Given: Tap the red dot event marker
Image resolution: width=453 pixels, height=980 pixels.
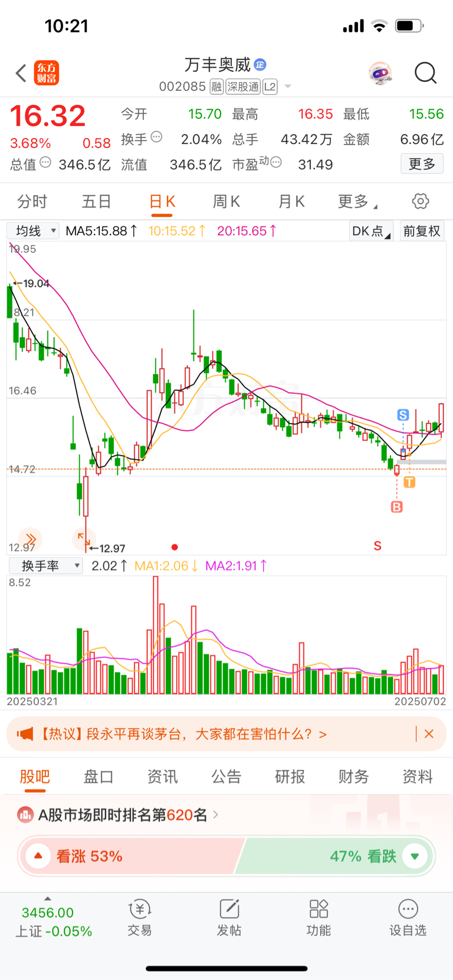Looking at the screenshot, I should click(175, 547).
